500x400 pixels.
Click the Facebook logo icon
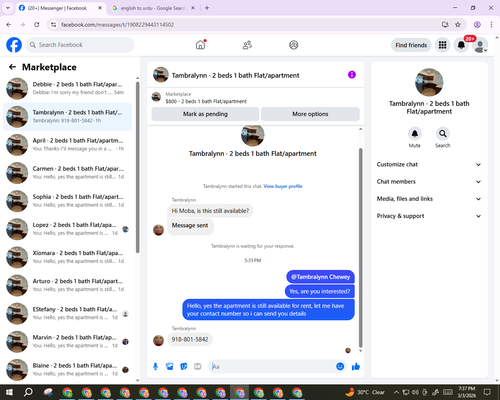coord(14,45)
